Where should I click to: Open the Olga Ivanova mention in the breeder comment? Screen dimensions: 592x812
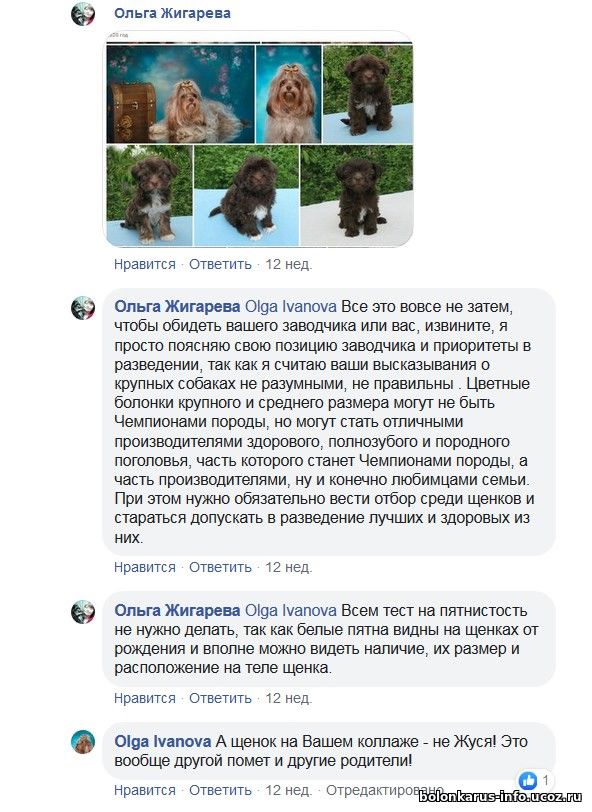click(x=291, y=307)
